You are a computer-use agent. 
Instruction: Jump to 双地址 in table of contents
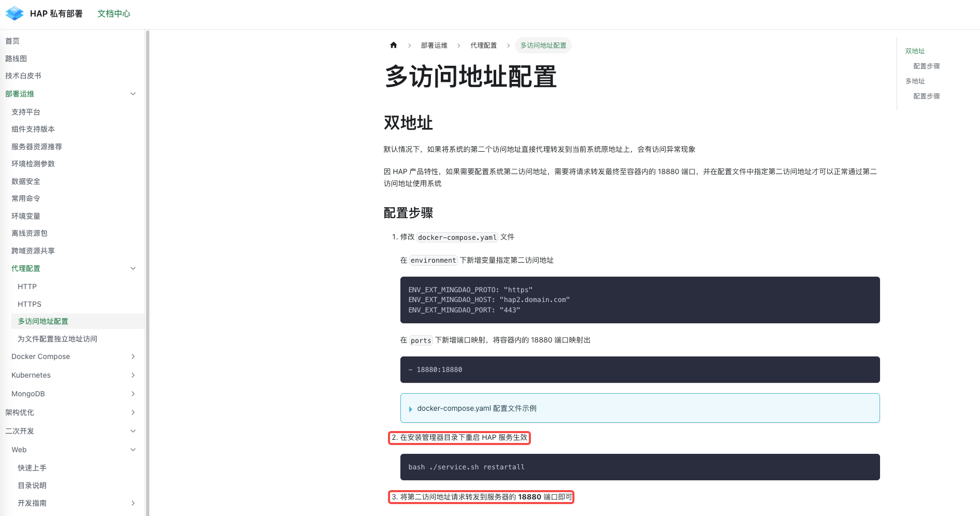(x=915, y=51)
